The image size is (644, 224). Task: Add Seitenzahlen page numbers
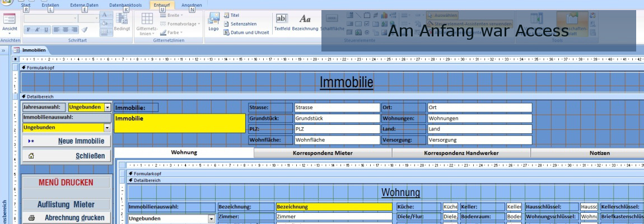tap(241, 24)
